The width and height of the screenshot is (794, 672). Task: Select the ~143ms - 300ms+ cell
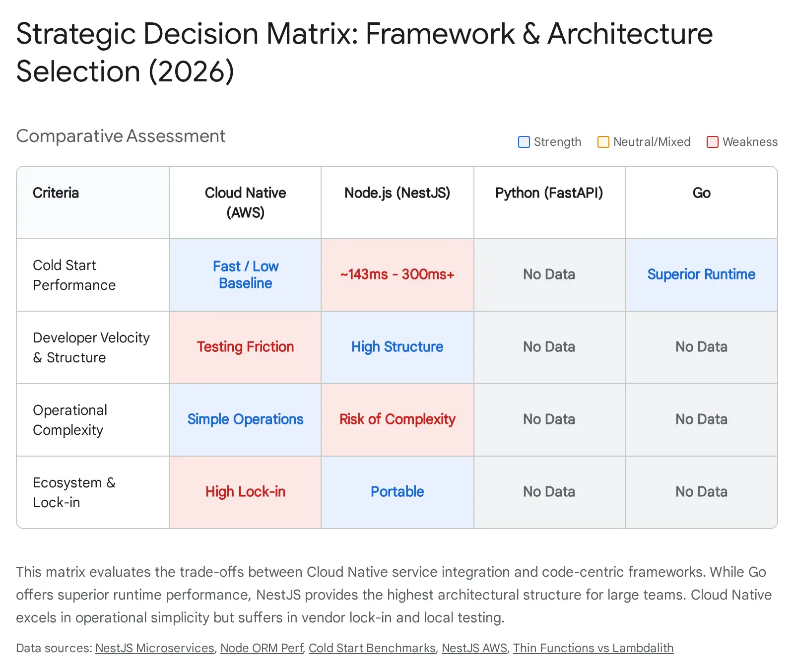pos(397,274)
